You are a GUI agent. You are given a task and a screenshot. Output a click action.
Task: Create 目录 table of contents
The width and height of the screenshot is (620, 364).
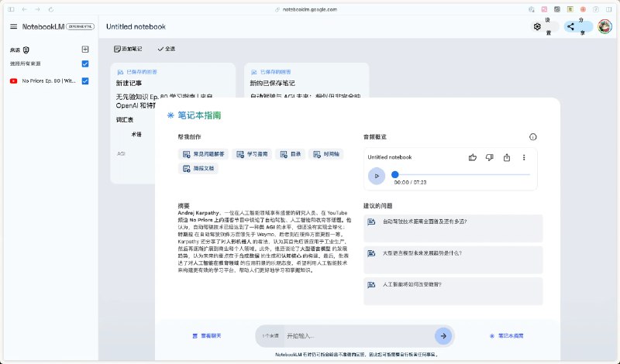[x=290, y=154]
